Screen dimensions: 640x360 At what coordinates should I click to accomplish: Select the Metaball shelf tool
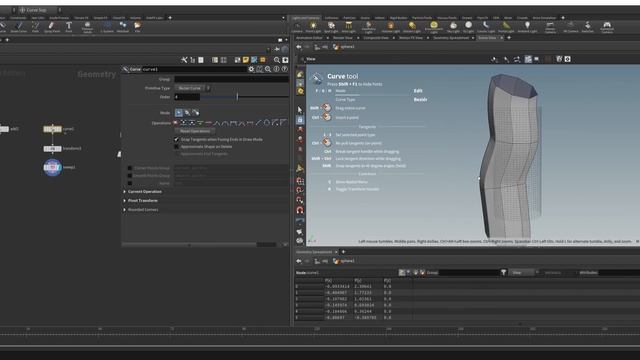[x=122, y=27]
